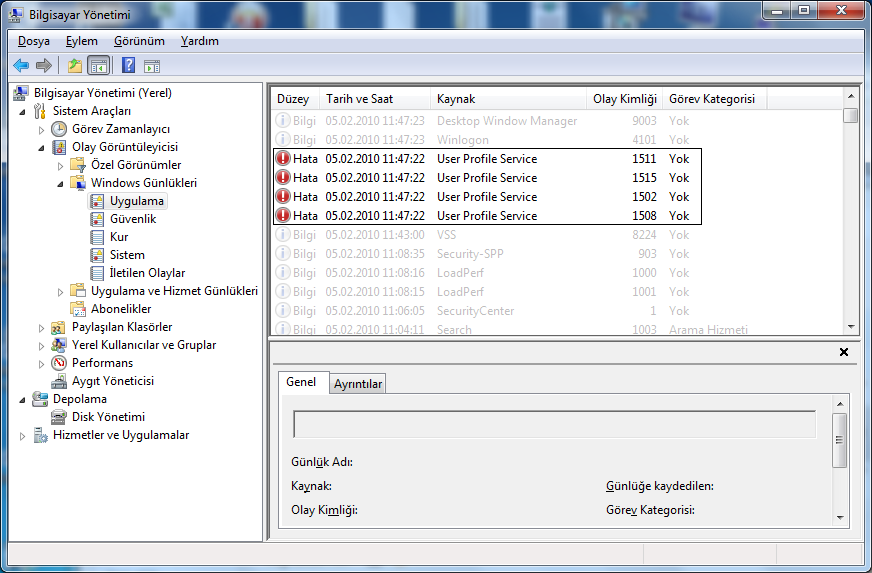Click the details pane scrollbar thumb

click(840, 440)
